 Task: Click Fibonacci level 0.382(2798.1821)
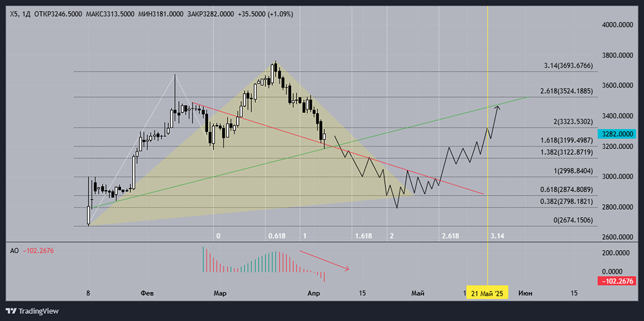pos(565,201)
